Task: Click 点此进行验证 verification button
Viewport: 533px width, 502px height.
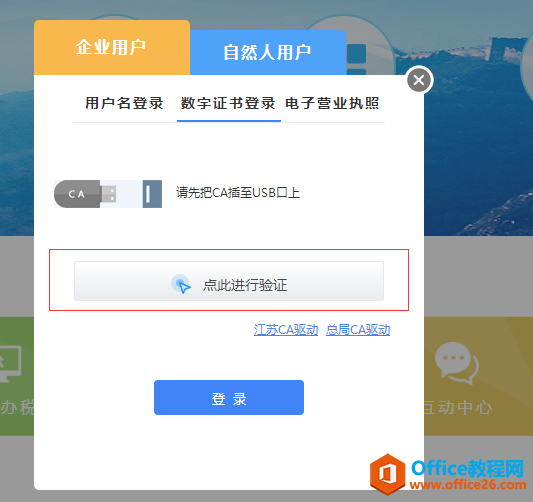Action: click(x=229, y=281)
